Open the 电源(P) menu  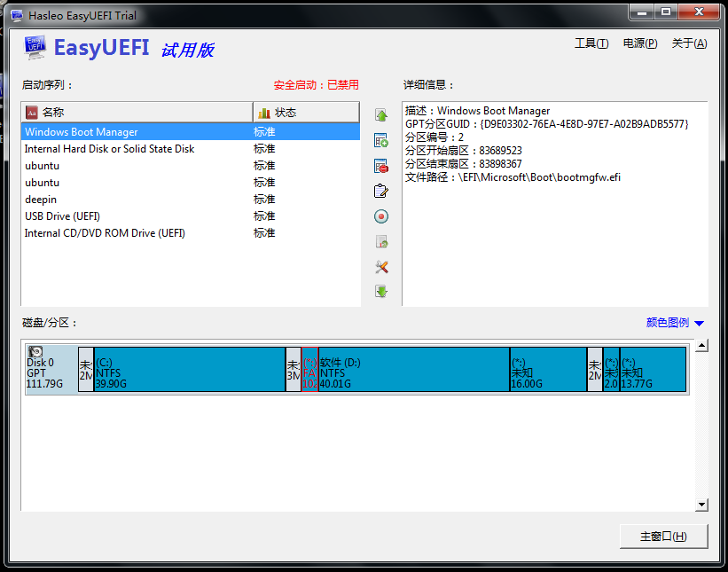point(640,43)
